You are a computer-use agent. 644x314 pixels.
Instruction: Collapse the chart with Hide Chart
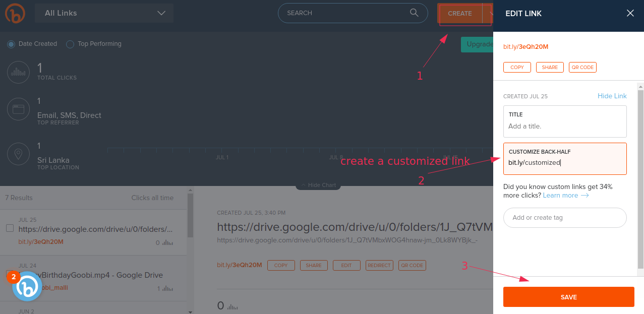[x=318, y=185]
